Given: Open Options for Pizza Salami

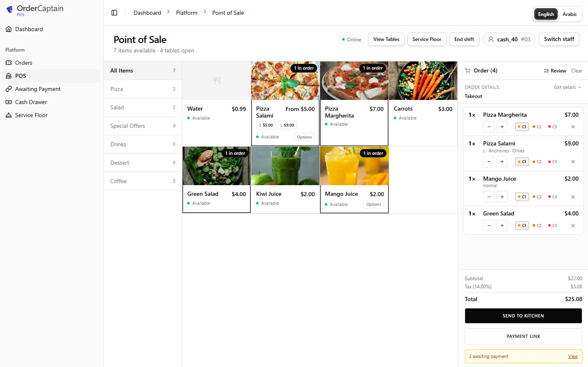Looking at the screenshot, I should pos(304,137).
